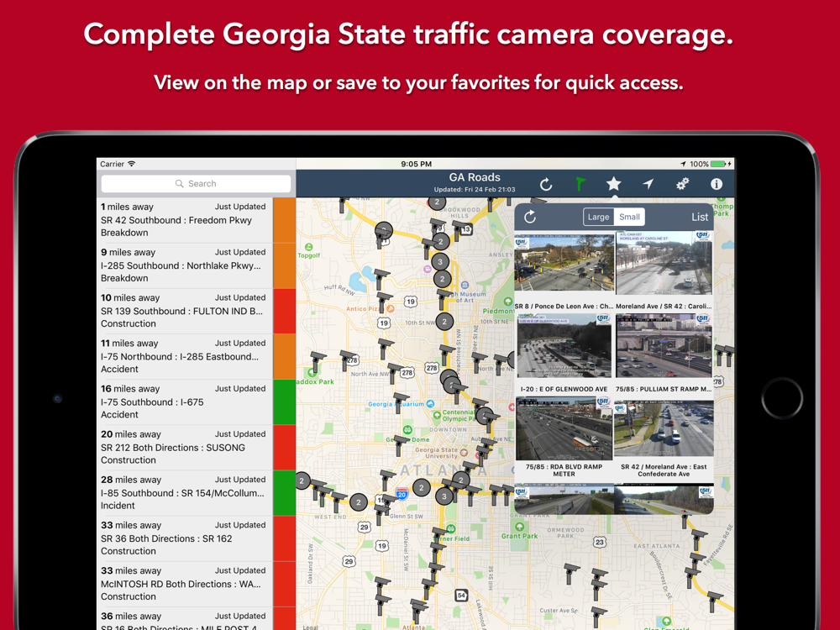Image resolution: width=840 pixels, height=630 pixels.
Task: Select Small thumbnail size
Action: coord(629,217)
